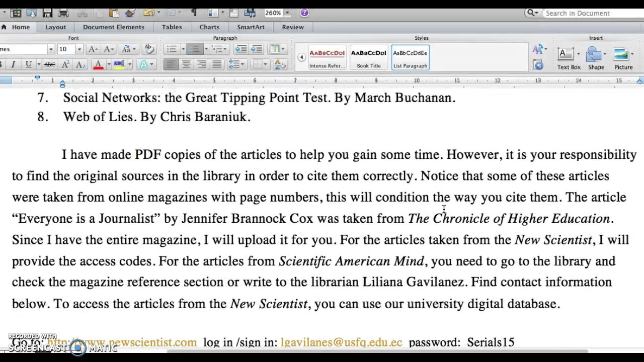The width and height of the screenshot is (644, 362).
Task: Expand the Change Case dropdown
Action: pos(134,49)
